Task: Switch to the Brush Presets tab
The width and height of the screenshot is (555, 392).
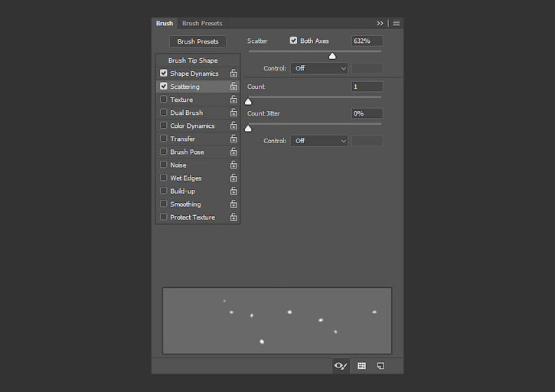Action: (202, 24)
